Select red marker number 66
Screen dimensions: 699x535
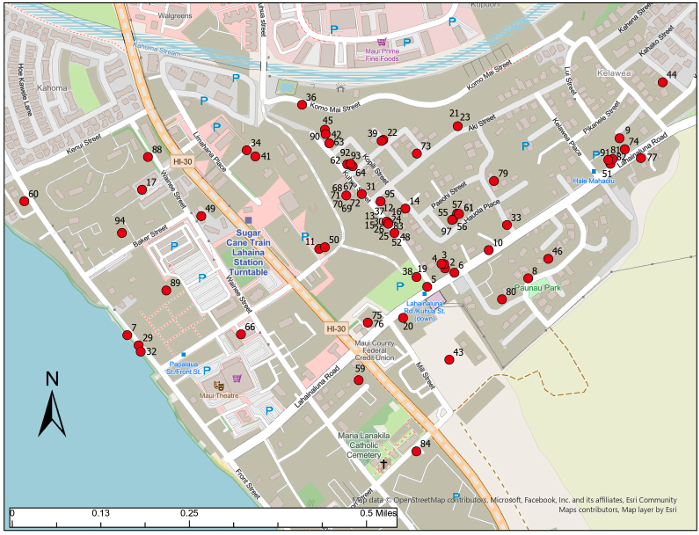[241, 334]
